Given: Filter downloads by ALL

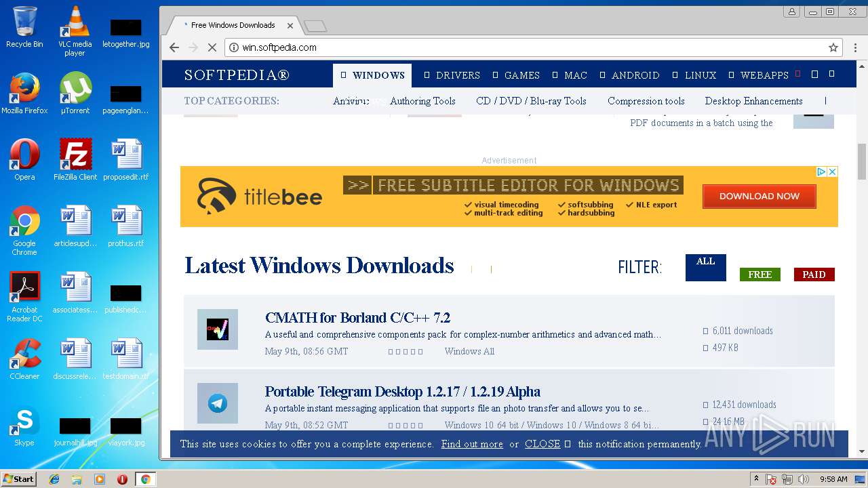Looking at the screenshot, I should pyautogui.click(x=706, y=267).
